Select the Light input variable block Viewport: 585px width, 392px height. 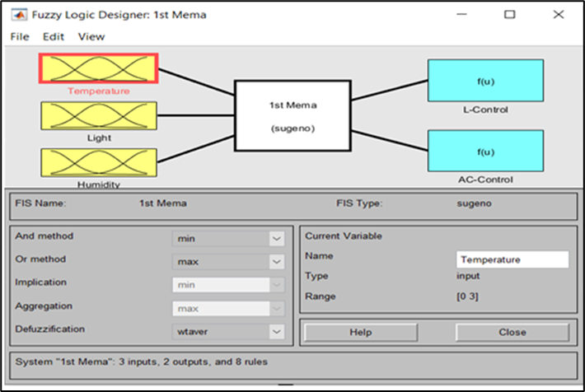coord(99,116)
